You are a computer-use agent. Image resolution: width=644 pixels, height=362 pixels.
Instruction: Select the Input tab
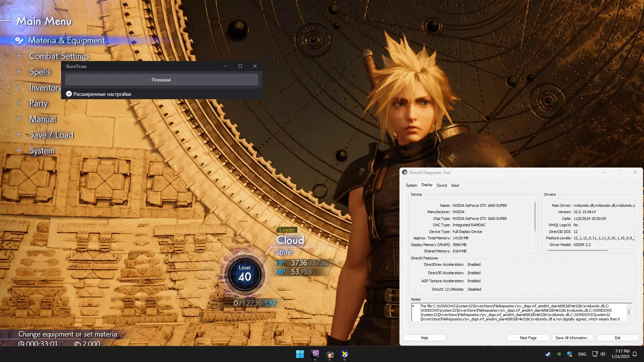click(455, 185)
